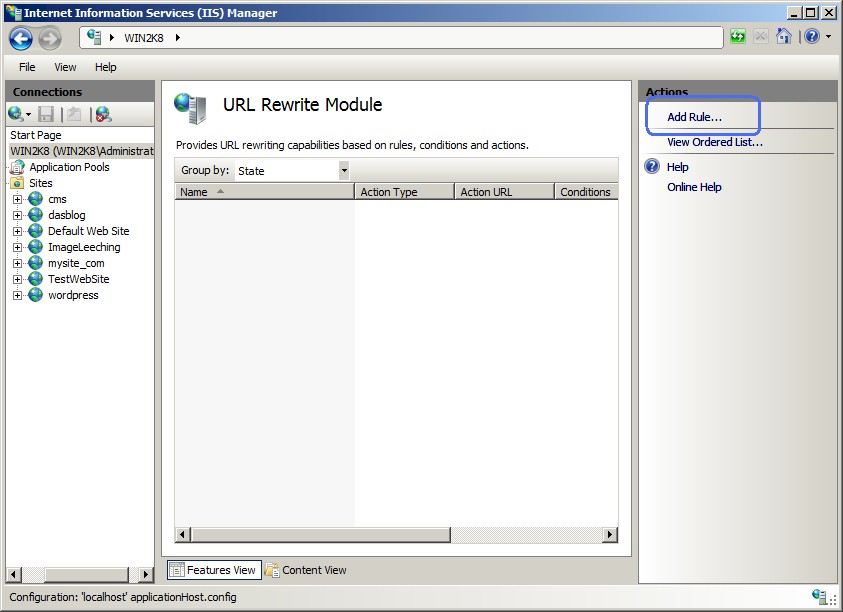Screen dimensions: 843x612
Task: Click the Default Web Site globe icon
Action: point(35,231)
